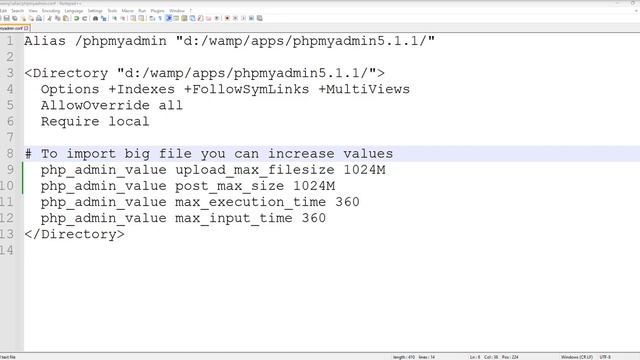Open the Window menu
640x360 pixels.
pyautogui.click(x=177, y=11)
